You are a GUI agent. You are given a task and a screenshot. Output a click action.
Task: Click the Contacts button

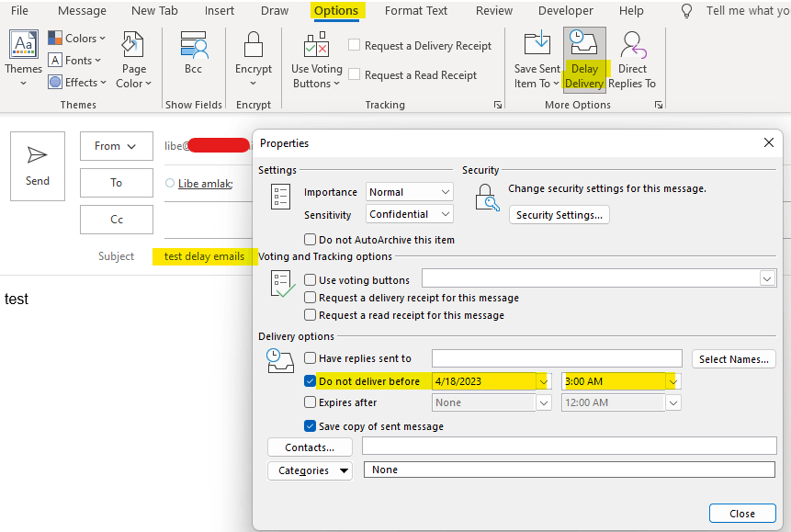coord(310,447)
